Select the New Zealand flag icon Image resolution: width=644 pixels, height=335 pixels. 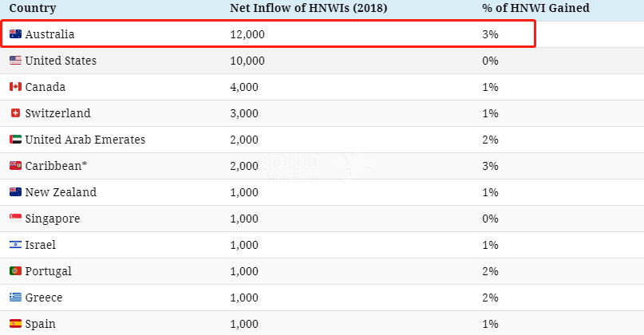pyautogui.click(x=15, y=192)
